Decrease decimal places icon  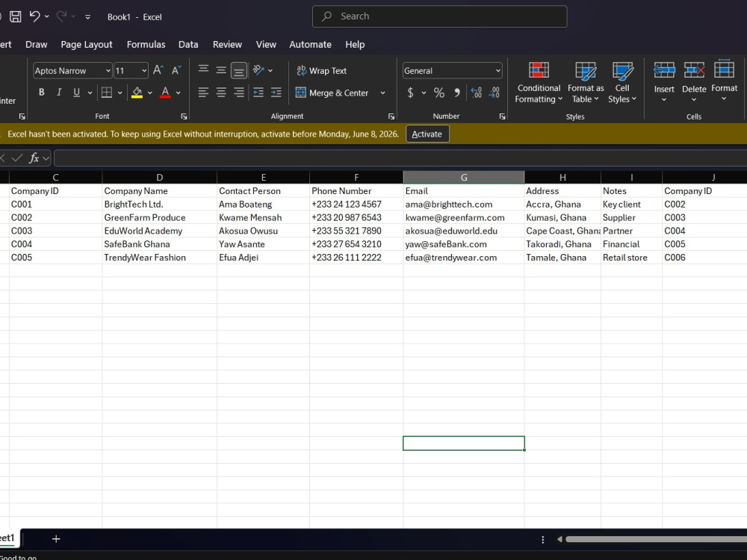point(494,93)
